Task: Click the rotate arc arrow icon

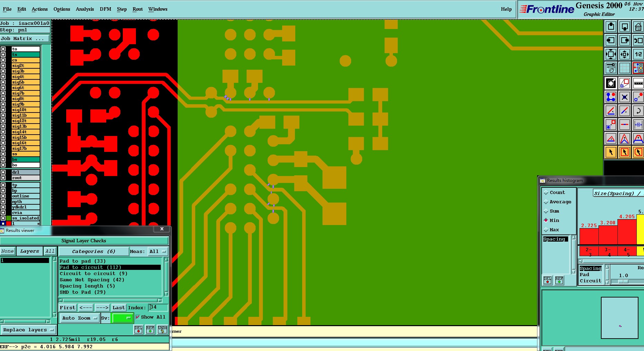Action: coord(638,111)
